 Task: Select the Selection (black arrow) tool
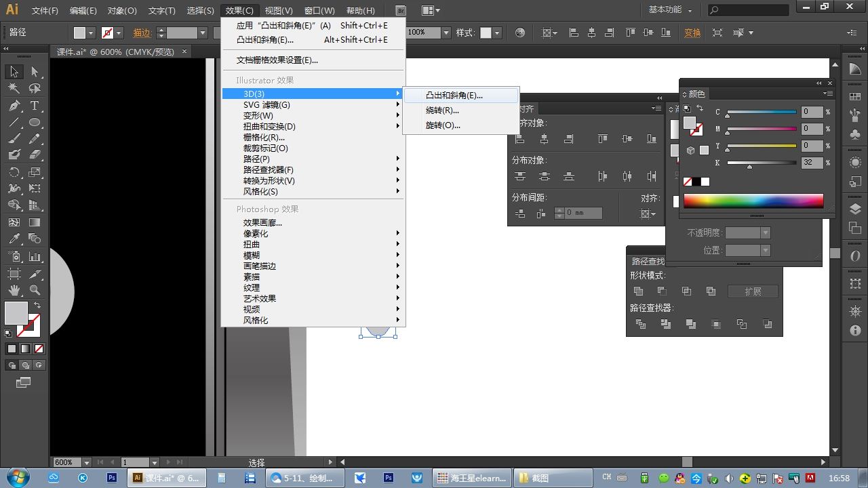point(14,72)
